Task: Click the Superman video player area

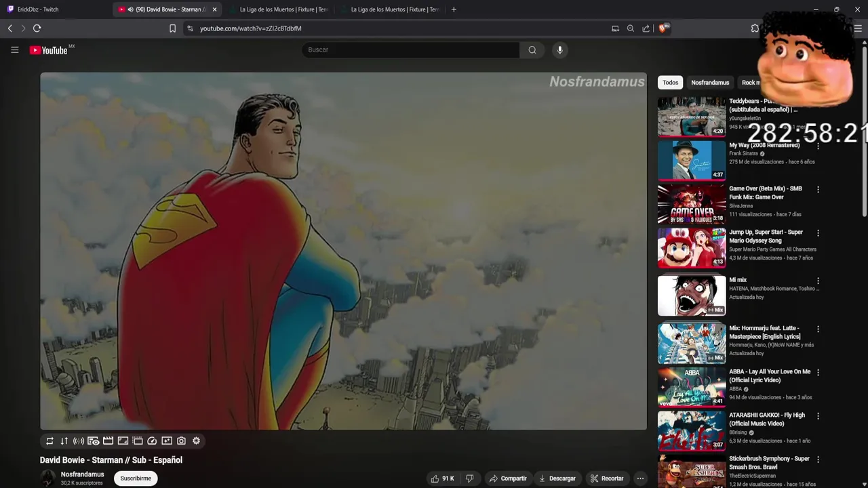Action: [343, 251]
